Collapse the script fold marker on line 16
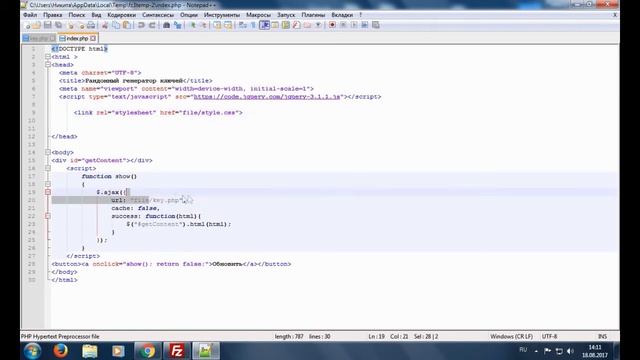This screenshot has height=360, width=640. pos(48,168)
